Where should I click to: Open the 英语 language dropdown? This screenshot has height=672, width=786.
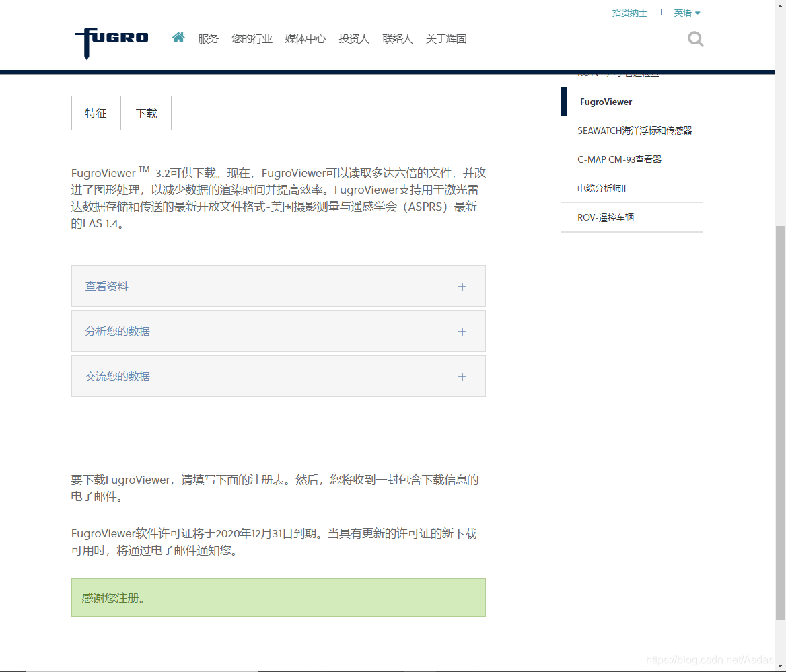tap(687, 13)
